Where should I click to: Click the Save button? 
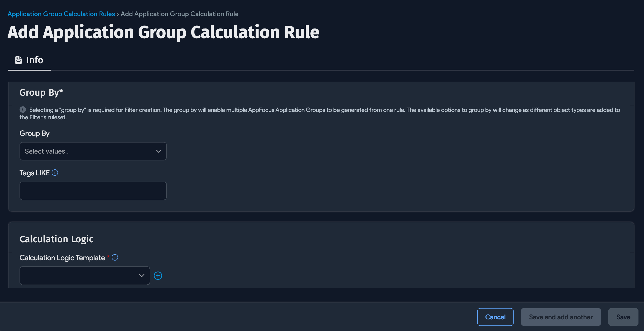click(x=623, y=317)
